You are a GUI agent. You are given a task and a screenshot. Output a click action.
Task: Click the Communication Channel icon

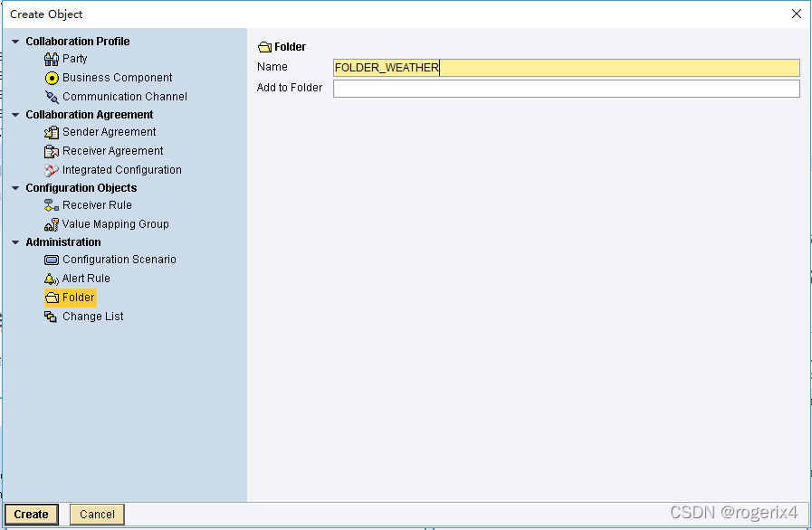(x=52, y=97)
